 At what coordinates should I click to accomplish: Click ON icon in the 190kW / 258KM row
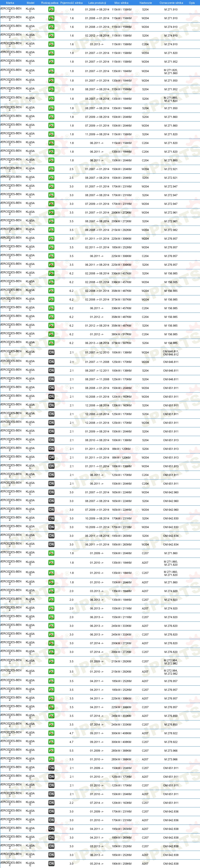tap(51, 864)
